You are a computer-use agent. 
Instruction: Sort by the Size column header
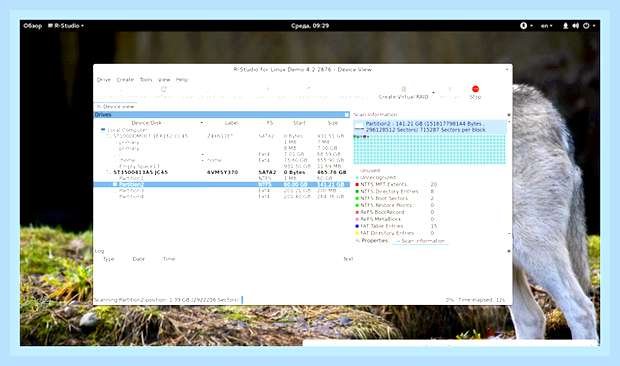tap(333, 123)
